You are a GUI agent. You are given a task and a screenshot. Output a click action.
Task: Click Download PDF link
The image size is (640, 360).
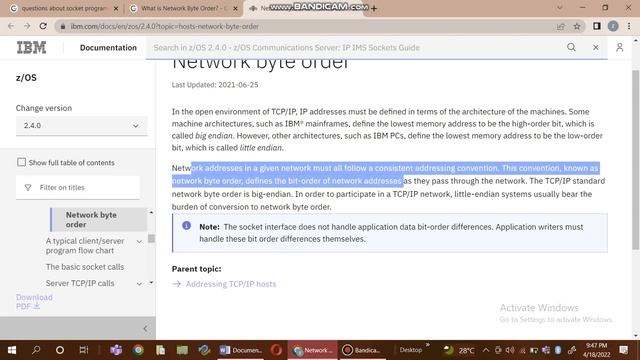[x=34, y=302]
